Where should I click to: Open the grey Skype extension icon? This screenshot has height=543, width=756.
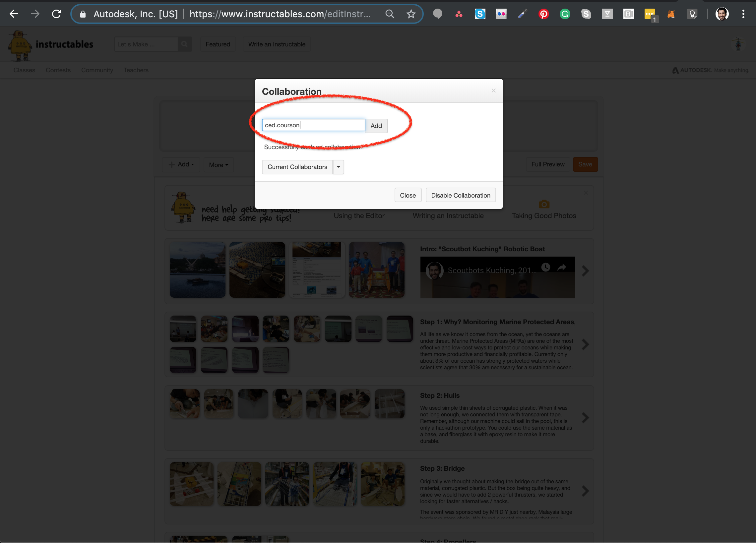586,14
